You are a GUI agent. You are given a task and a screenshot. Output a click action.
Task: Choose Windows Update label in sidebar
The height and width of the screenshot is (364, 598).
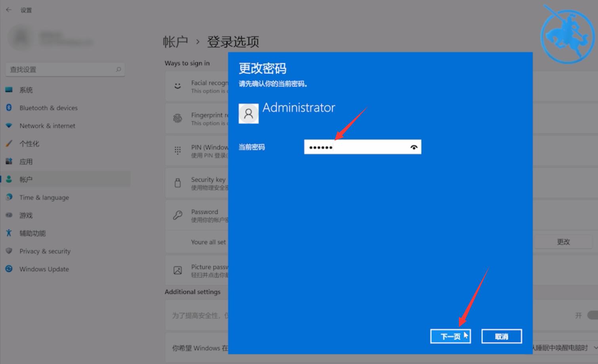click(44, 269)
